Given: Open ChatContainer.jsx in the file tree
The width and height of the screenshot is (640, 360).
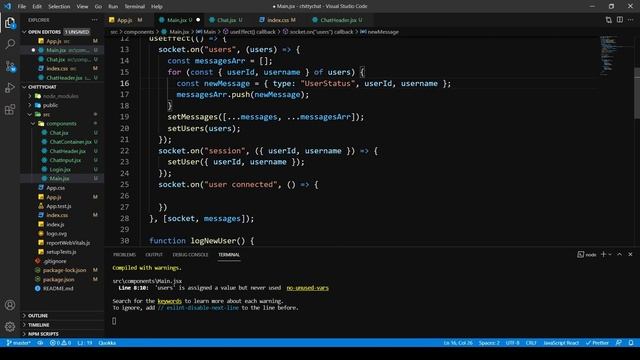Looking at the screenshot, I should 62,142.
